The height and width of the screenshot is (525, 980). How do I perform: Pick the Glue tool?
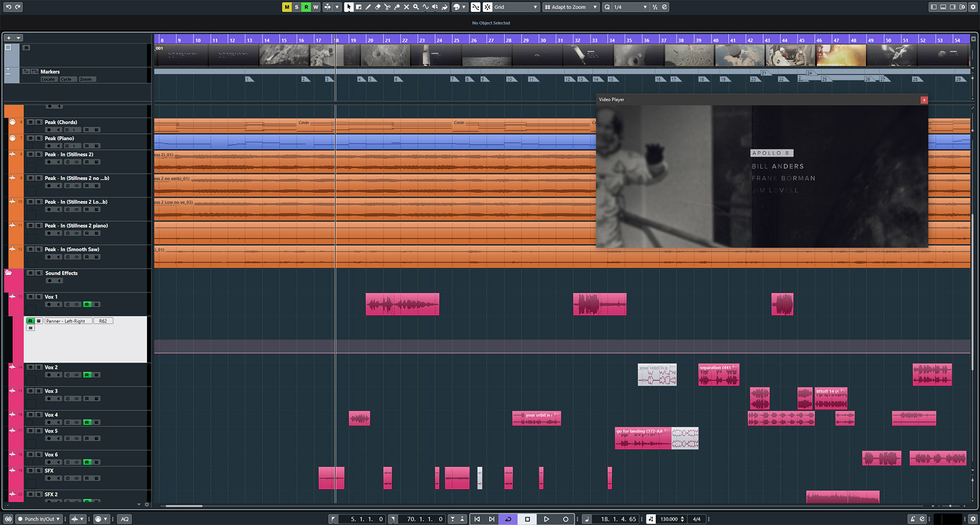pos(397,7)
